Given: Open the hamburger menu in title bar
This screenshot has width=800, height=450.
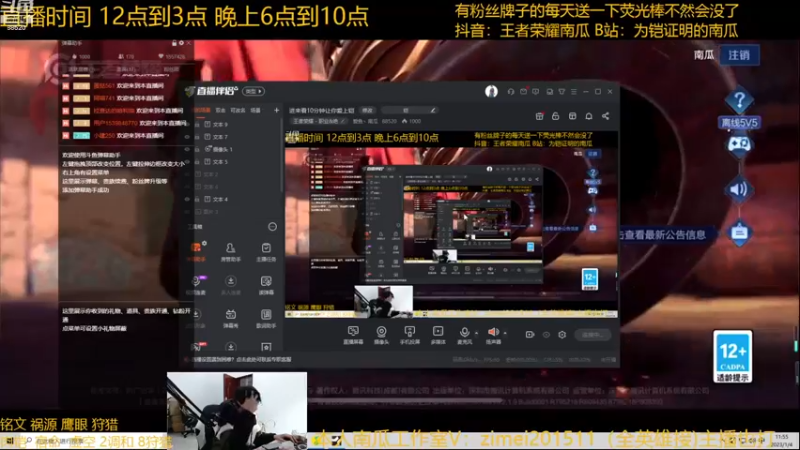Looking at the screenshot, I should pos(574,91).
